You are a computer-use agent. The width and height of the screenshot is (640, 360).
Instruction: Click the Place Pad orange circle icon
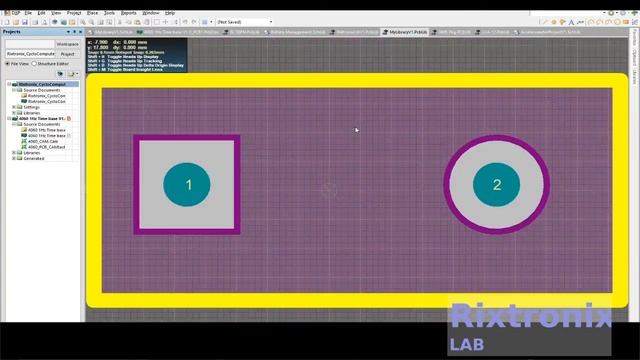pyautogui.click(x=554, y=22)
